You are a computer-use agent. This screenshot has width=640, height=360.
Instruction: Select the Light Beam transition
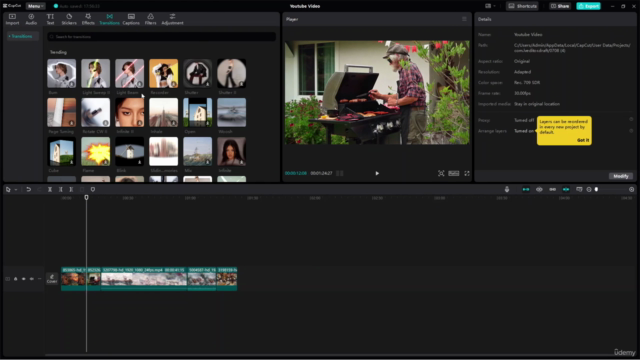[129, 73]
